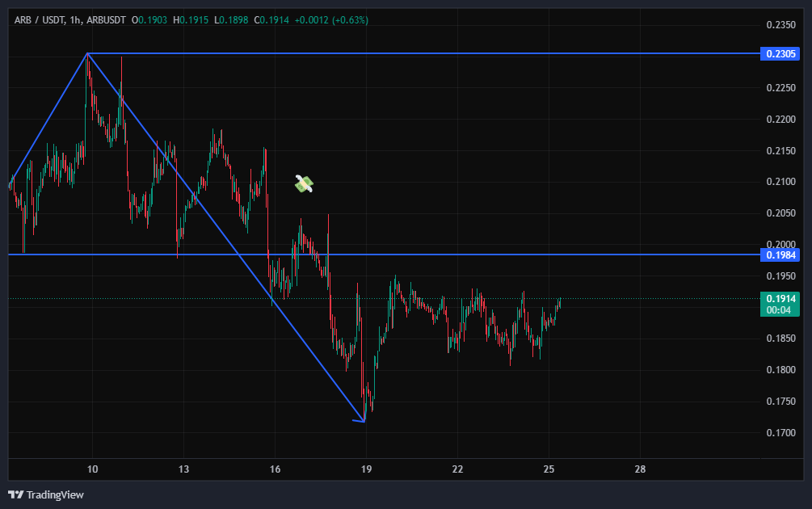The image size is (812, 509).
Task: Click the +0.0012 (+0.63%) change value
Action: point(332,19)
